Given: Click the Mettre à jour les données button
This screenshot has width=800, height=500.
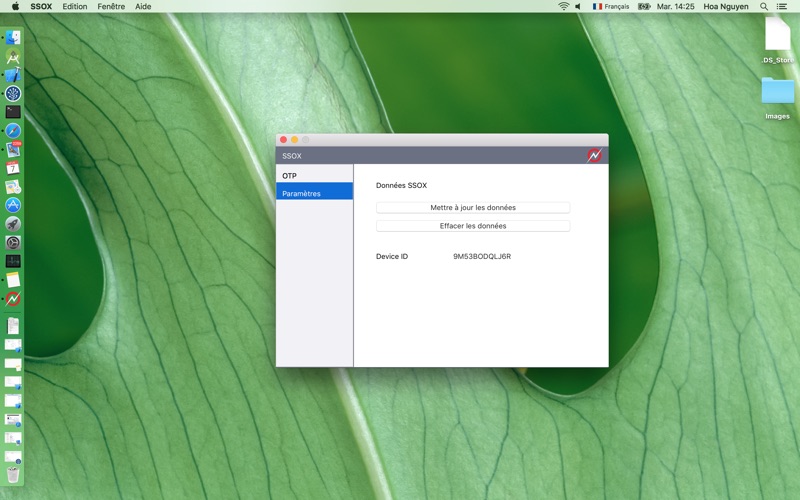Looking at the screenshot, I should (473, 208).
